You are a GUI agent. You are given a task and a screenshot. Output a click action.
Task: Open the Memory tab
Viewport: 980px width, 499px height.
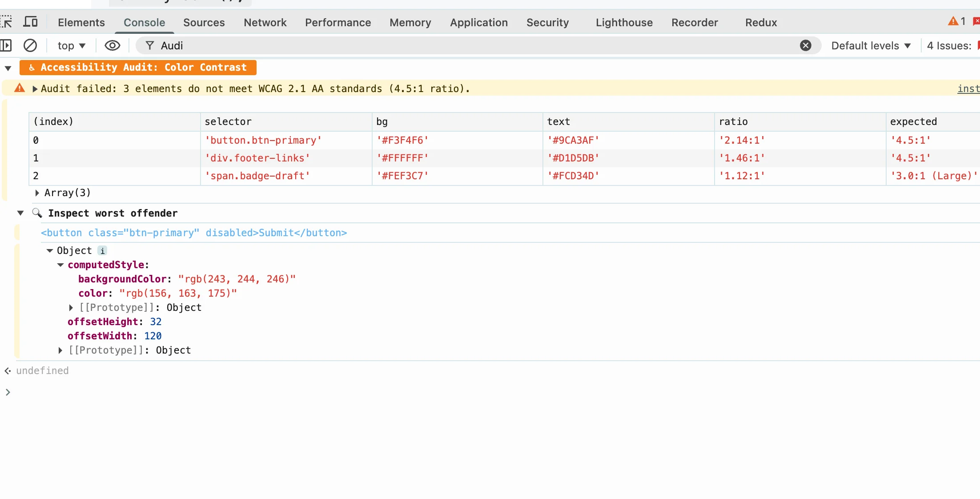pyautogui.click(x=410, y=22)
